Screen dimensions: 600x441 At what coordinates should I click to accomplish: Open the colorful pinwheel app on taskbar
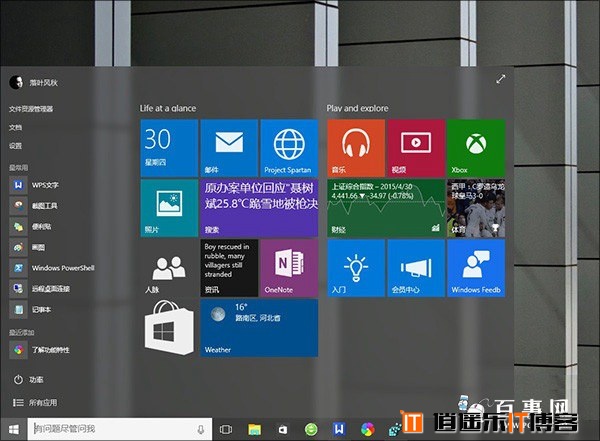point(367,429)
